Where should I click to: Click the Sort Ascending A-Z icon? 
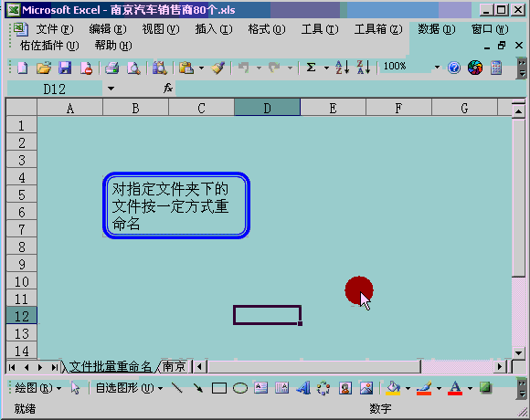(342, 68)
